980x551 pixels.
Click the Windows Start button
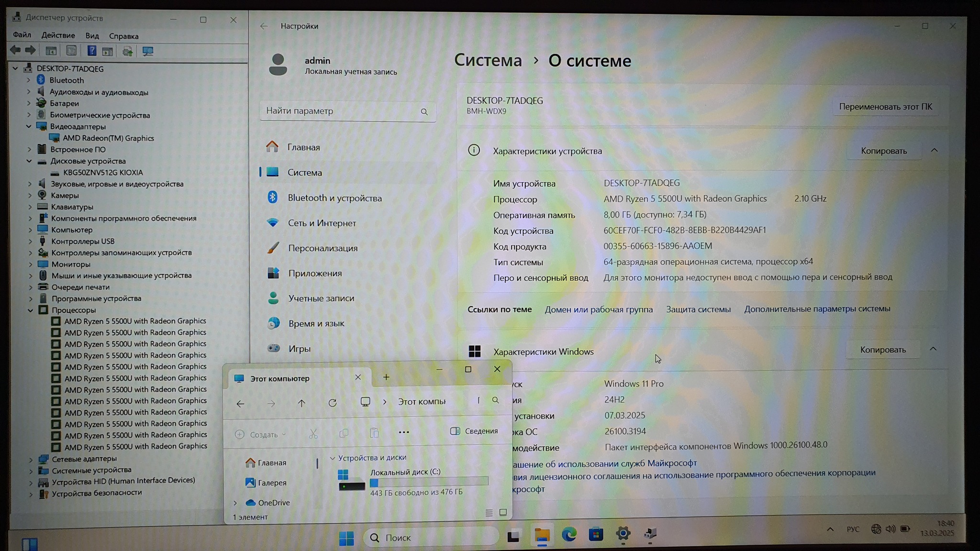[x=346, y=539]
